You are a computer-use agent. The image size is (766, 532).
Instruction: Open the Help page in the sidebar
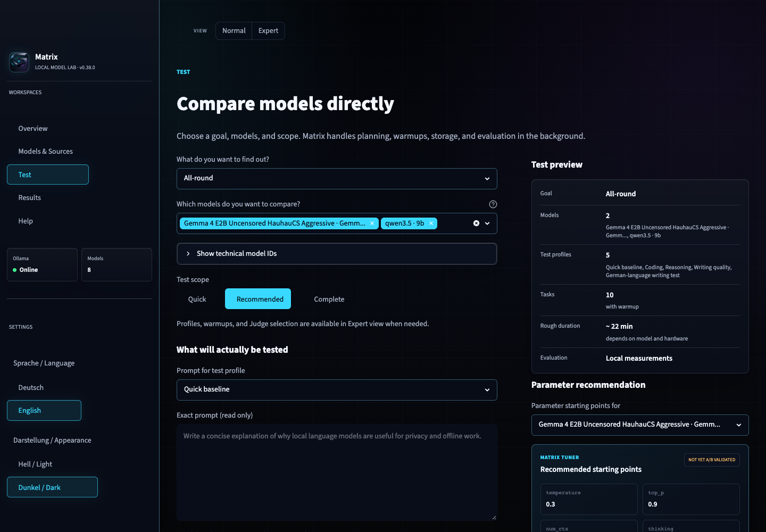coord(26,221)
